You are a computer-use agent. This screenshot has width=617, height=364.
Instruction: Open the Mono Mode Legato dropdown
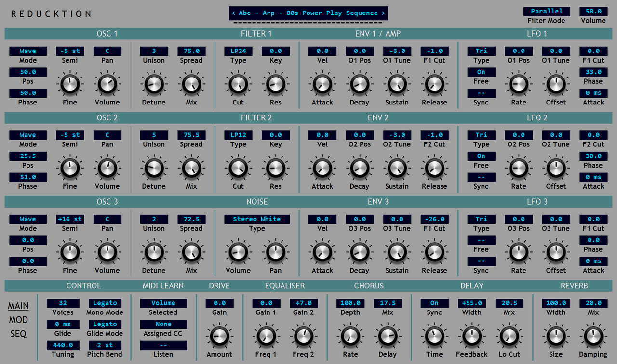click(x=105, y=303)
